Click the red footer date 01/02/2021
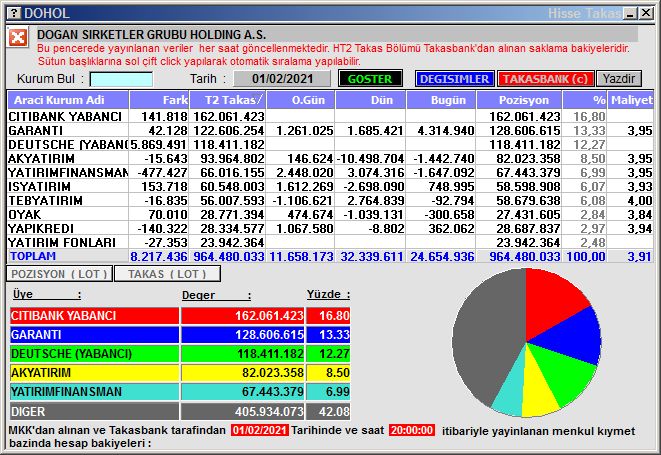This screenshot has height=455, width=661. [260, 430]
